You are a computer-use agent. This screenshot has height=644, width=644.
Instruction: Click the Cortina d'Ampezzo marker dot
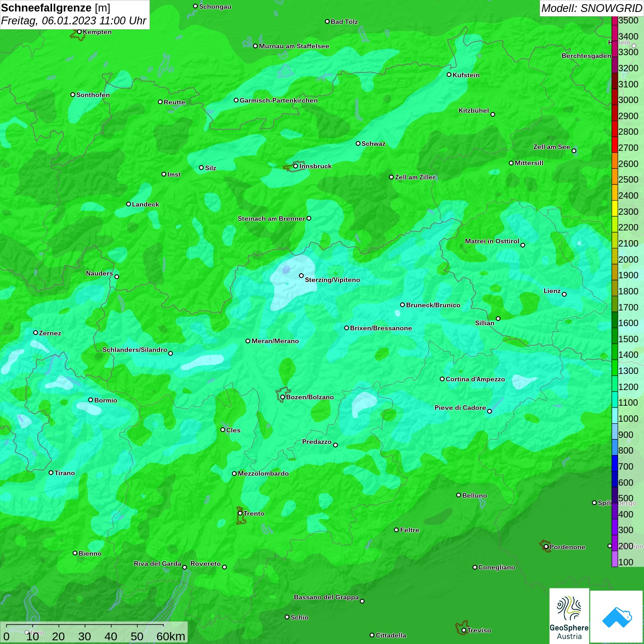pyautogui.click(x=442, y=379)
